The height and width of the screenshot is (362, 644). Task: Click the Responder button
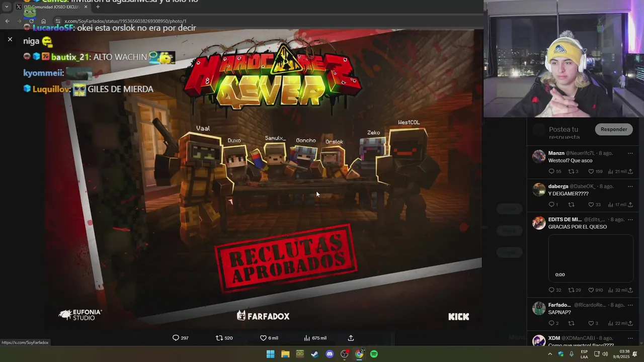[614, 129]
